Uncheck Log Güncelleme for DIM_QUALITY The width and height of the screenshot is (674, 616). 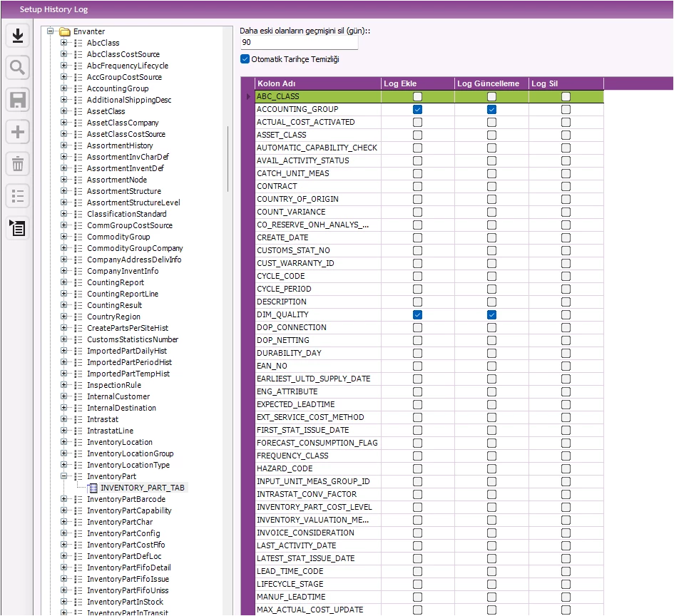(491, 315)
